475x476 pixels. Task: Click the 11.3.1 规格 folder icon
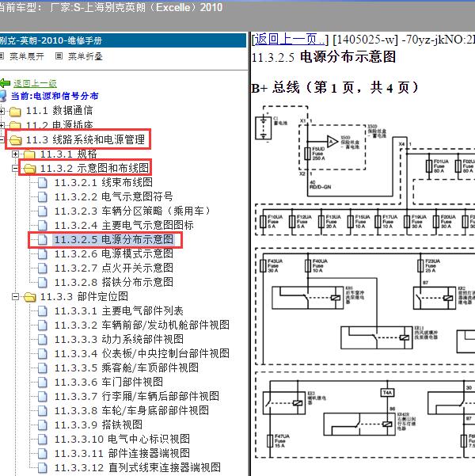[x=29, y=154]
